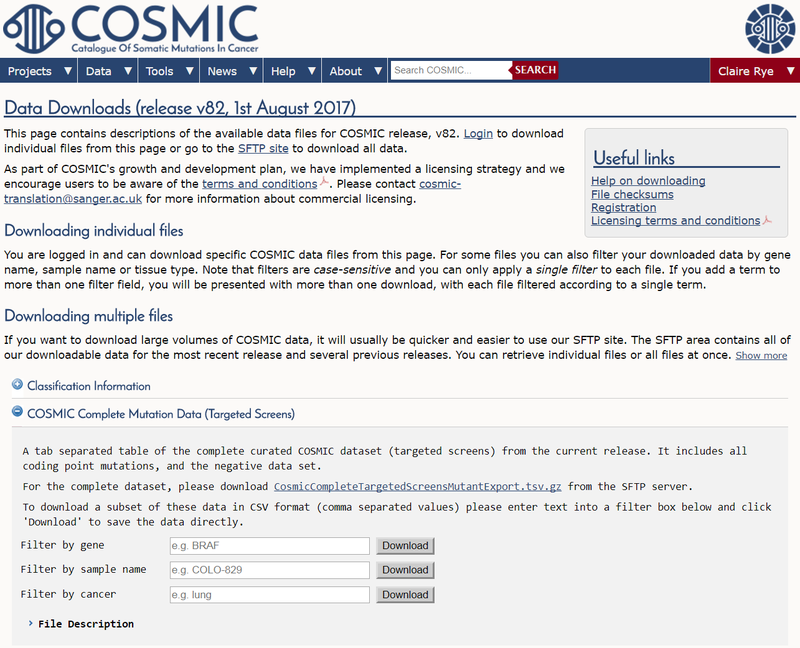Open the Help menu

[293, 71]
